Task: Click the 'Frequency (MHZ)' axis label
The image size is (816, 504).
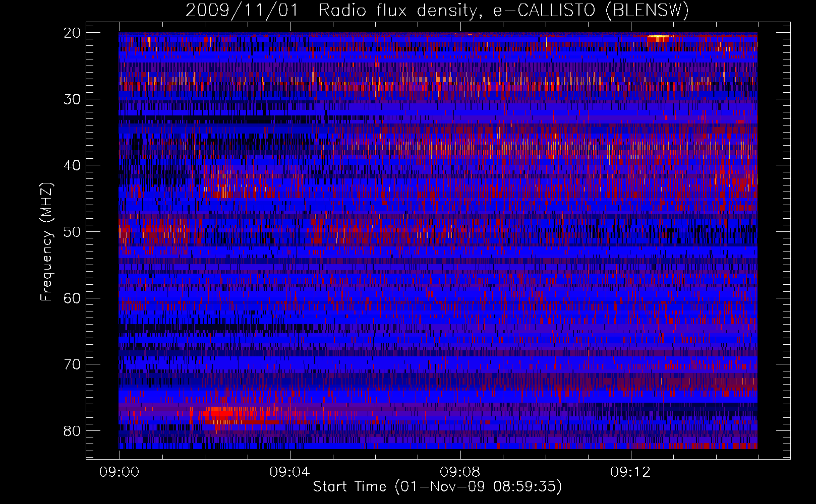Action: coord(46,242)
